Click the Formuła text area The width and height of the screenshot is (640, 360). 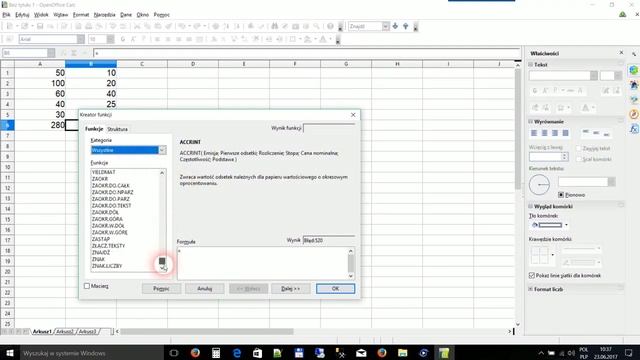tap(262, 263)
